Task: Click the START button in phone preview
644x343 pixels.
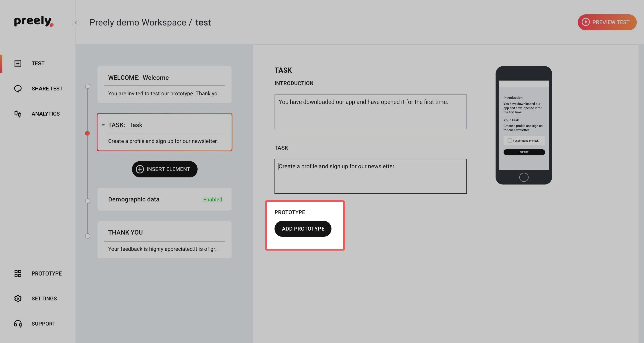Action: [524, 152]
